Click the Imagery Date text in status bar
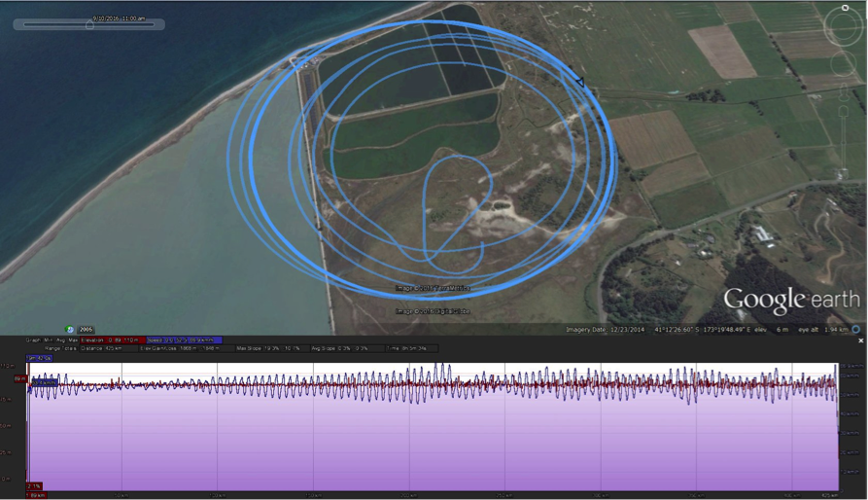Viewport: 868px width, 500px height. point(608,330)
